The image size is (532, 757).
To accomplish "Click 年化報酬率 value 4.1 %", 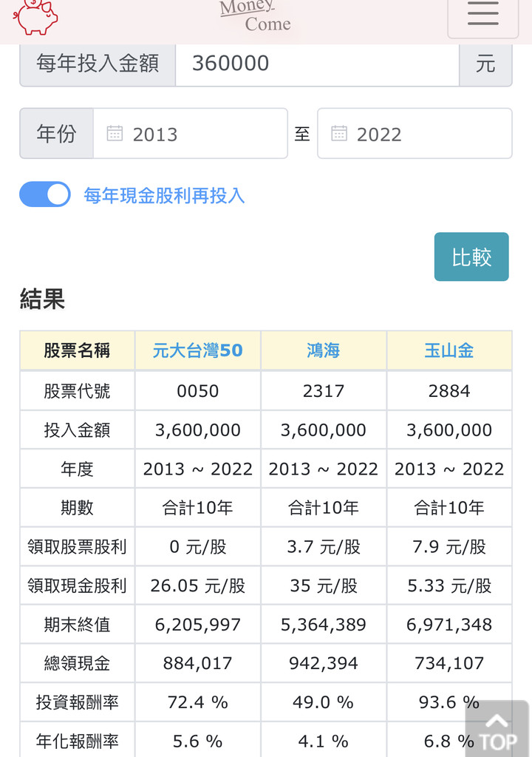I will tap(324, 741).
